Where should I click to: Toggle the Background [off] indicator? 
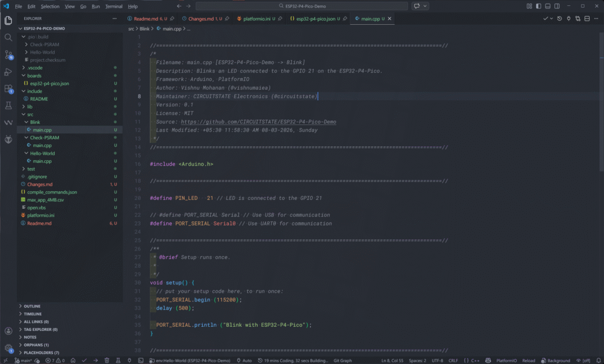[x=557, y=360]
